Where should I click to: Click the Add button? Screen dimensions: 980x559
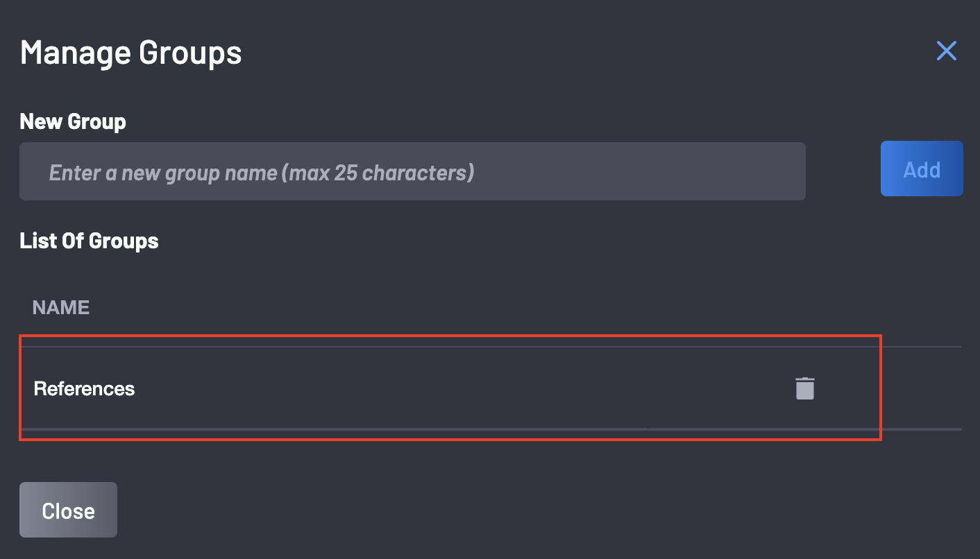[x=921, y=170]
